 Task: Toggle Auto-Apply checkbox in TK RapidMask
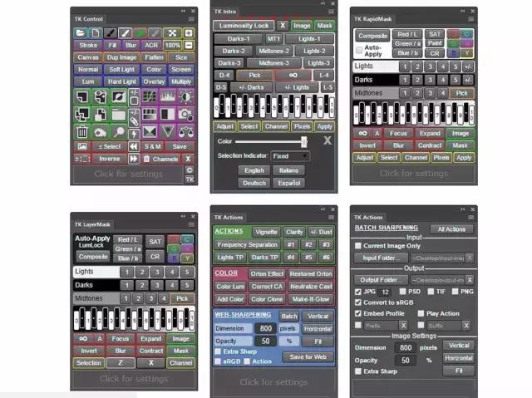pyautogui.click(x=359, y=51)
